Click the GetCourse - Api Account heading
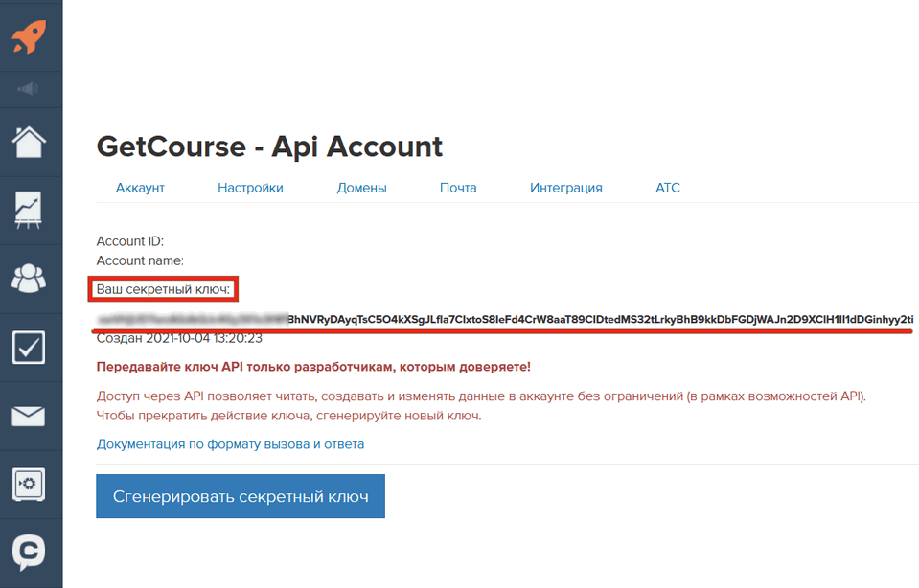 tap(268, 147)
